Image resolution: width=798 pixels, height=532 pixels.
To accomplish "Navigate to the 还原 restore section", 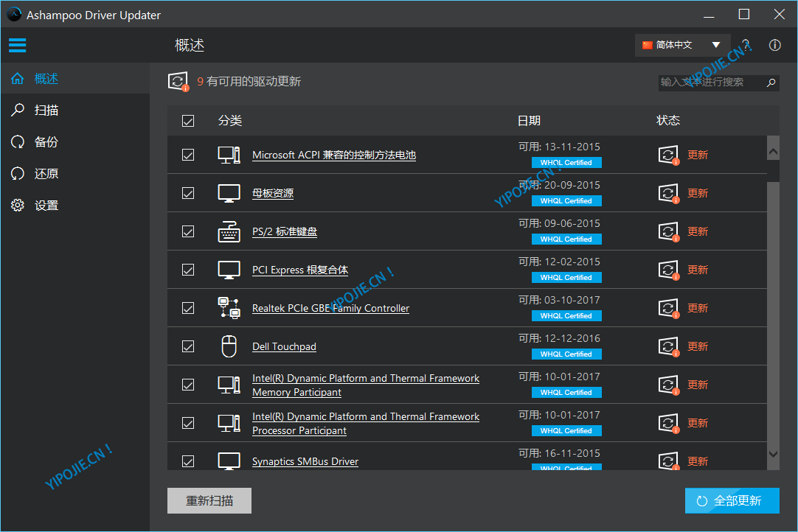I will pyautogui.click(x=17, y=173).
